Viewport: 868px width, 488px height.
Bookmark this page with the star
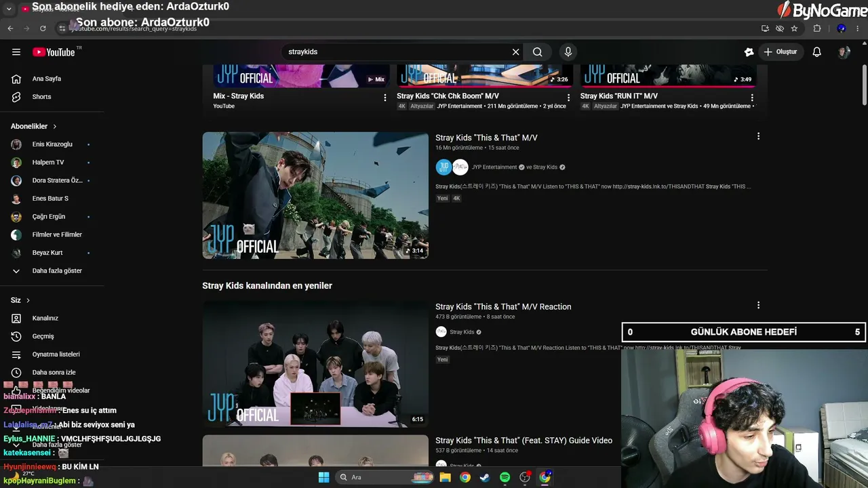point(794,28)
